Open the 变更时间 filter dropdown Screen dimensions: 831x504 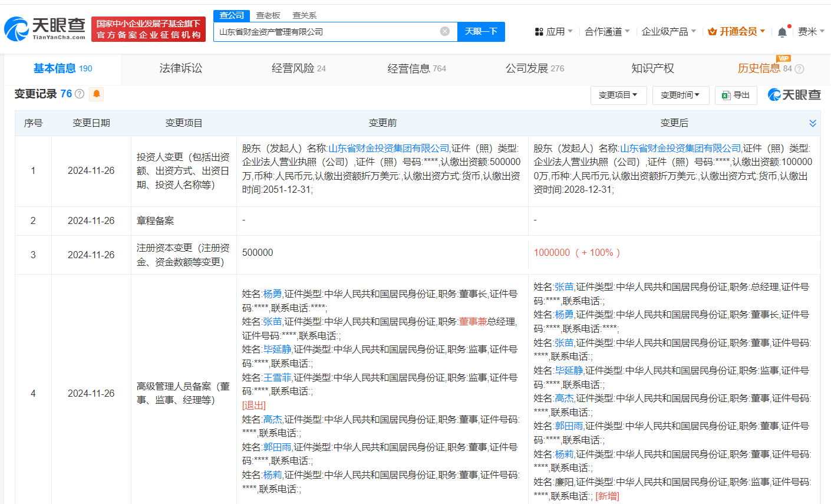pos(680,95)
